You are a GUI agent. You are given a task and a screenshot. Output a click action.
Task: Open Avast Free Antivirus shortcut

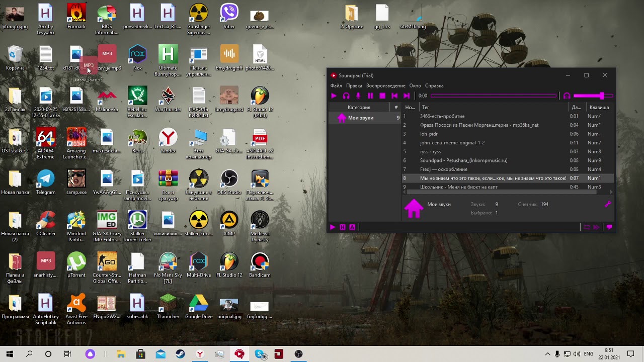[76, 310]
